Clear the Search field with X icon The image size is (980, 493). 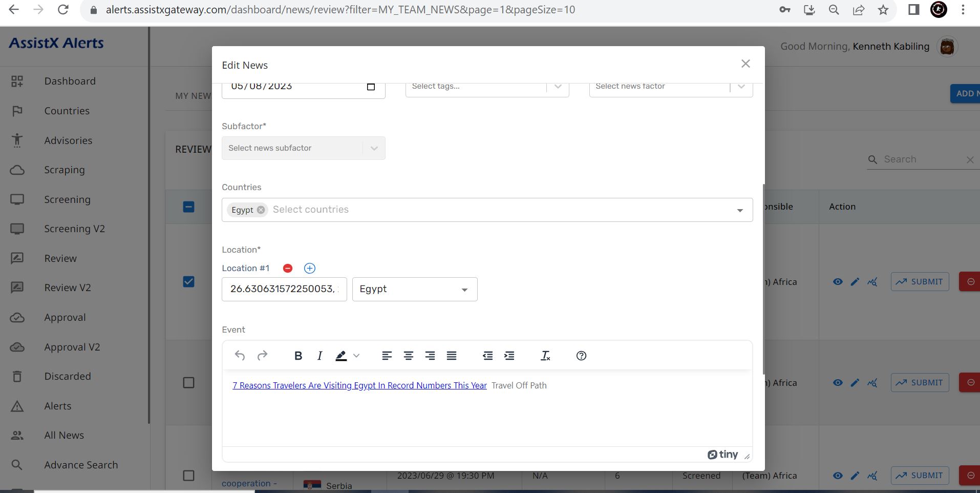click(970, 160)
